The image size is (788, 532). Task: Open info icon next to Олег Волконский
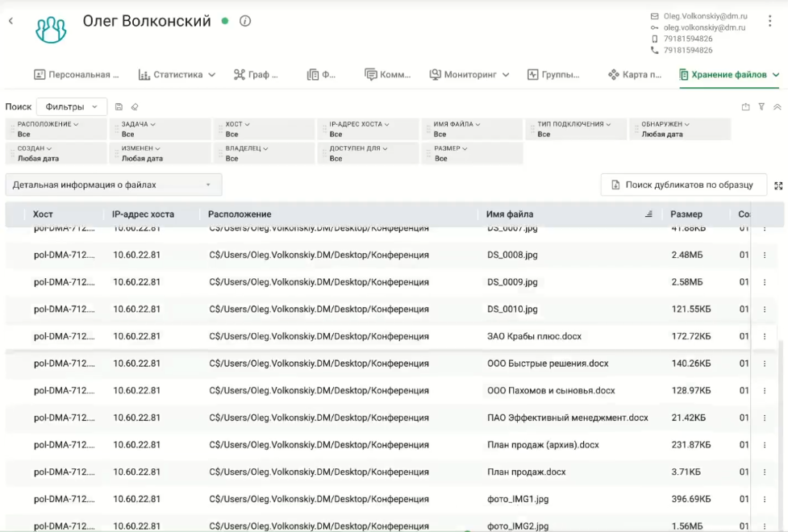[x=245, y=21]
